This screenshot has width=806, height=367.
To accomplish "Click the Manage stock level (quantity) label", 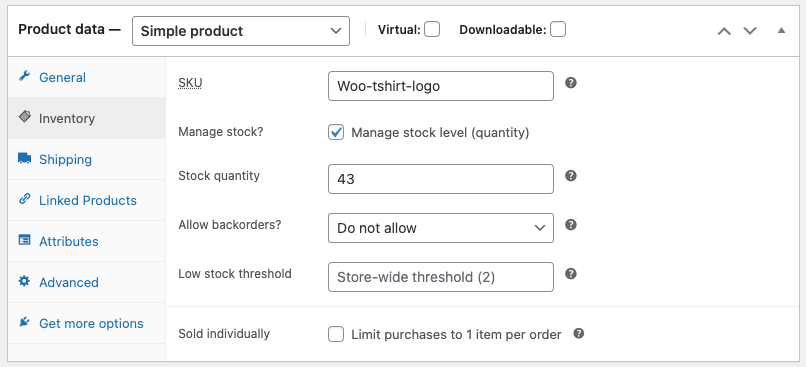I will point(440,133).
